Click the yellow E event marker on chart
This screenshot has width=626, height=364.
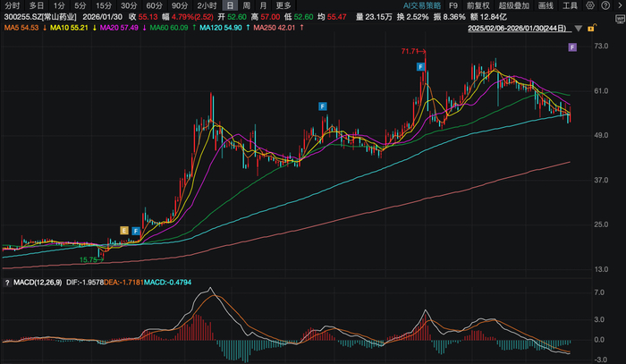124,231
